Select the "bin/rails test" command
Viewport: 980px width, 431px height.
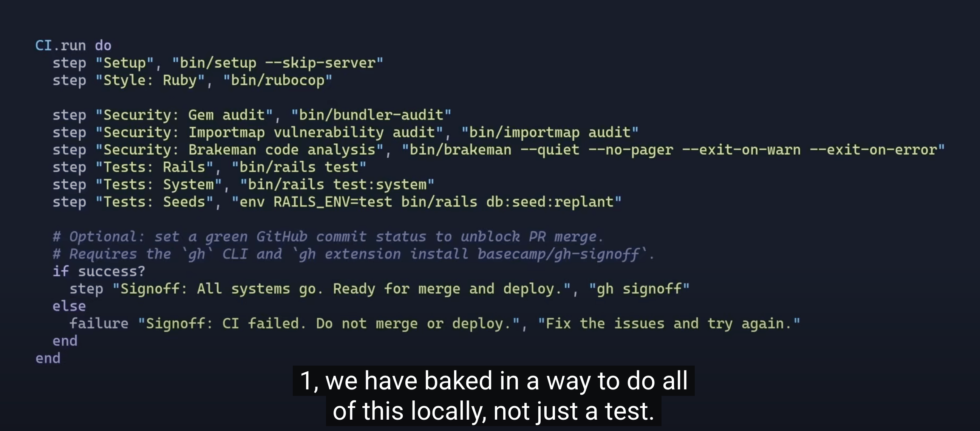[298, 167]
